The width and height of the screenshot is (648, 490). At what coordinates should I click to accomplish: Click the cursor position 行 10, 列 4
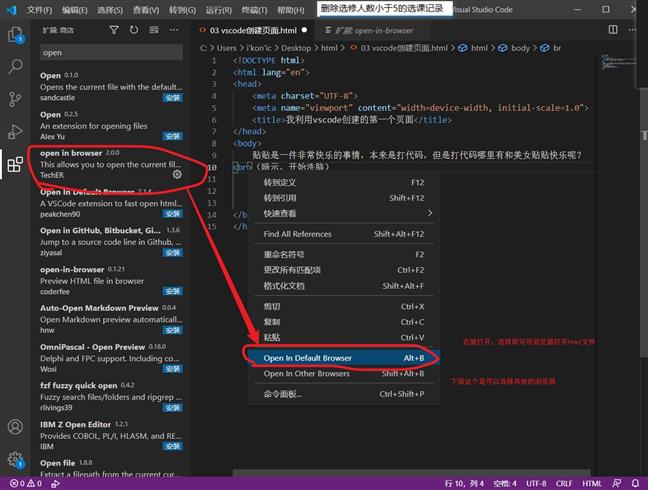click(x=464, y=483)
